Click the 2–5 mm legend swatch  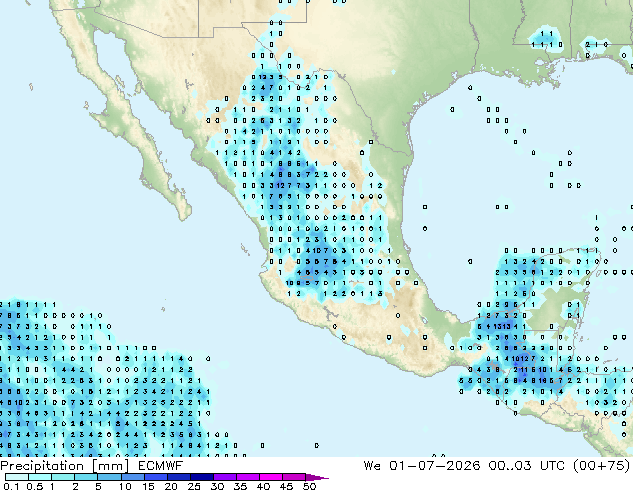click(x=86, y=477)
